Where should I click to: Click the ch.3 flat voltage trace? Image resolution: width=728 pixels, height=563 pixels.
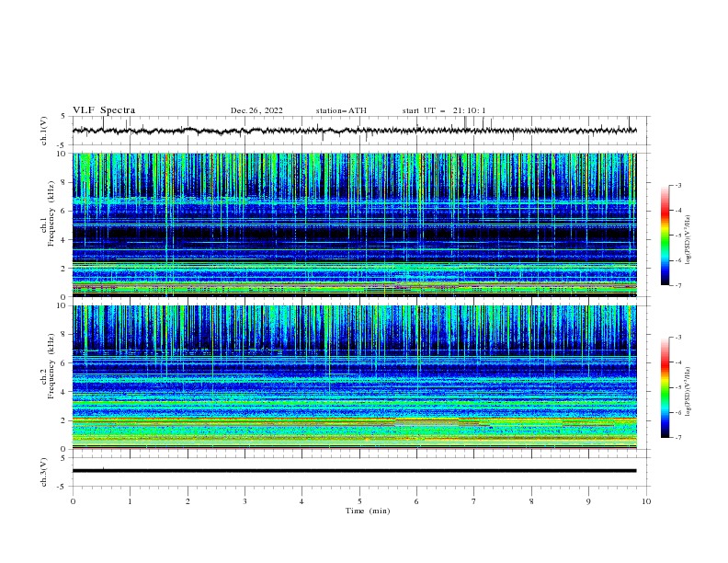pos(354,471)
